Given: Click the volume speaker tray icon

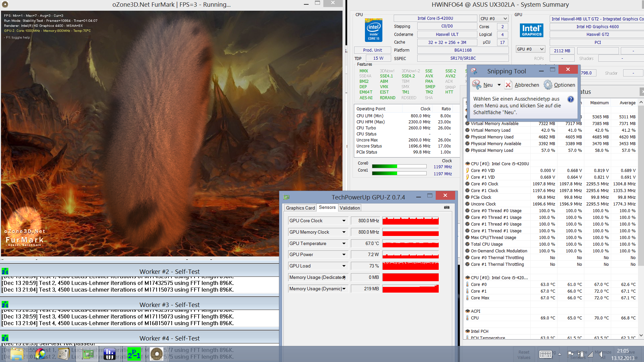Looking at the screenshot, I should pyautogui.click(x=600, y=354).
